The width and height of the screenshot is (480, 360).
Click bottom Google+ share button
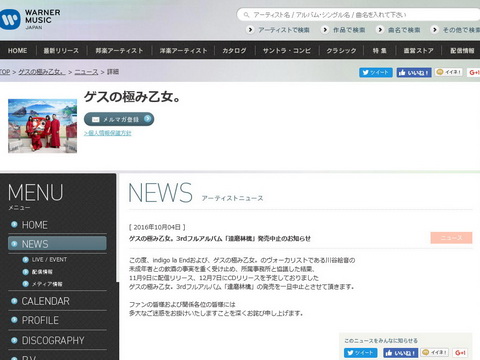460,352
